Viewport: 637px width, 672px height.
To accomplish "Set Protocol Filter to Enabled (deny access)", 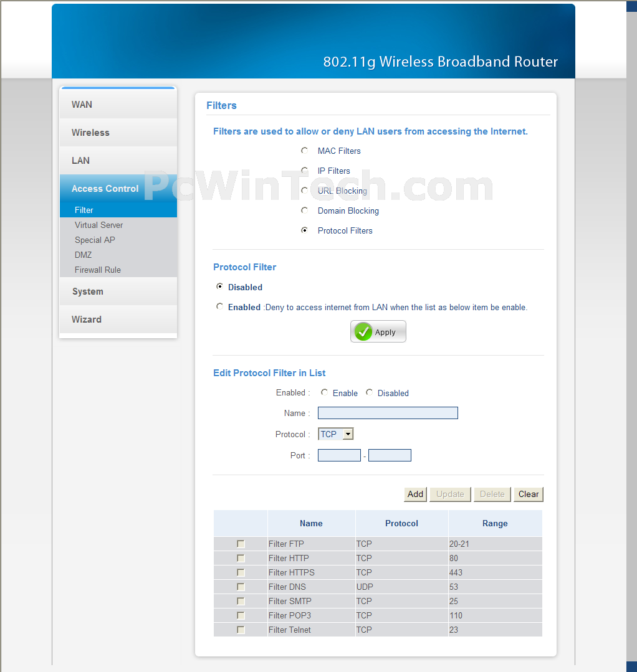I will pos(219,306).
